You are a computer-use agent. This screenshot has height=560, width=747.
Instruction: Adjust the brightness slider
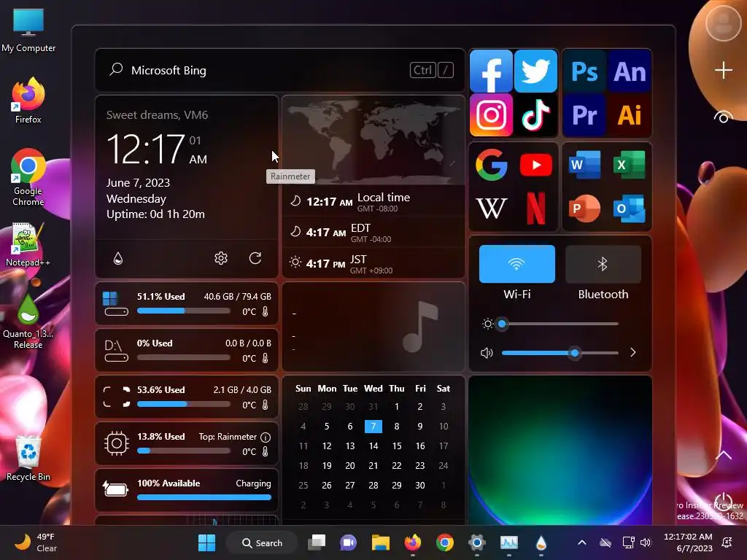tap(560, 324)
